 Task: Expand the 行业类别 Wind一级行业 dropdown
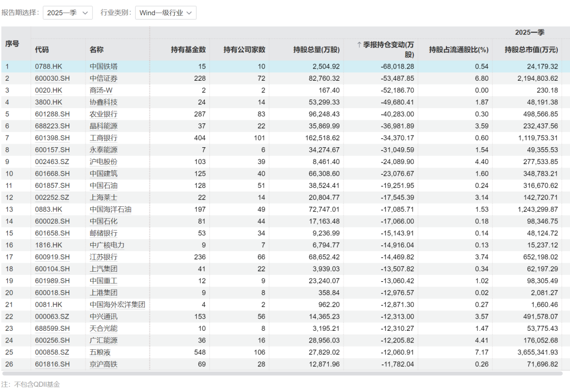click(x=166, y=13)
